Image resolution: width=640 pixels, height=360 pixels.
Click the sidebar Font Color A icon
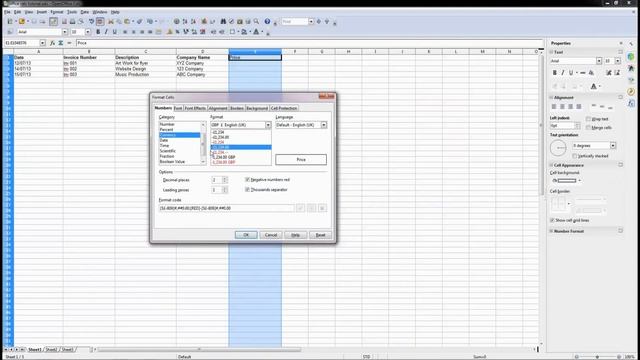(593, 86)
